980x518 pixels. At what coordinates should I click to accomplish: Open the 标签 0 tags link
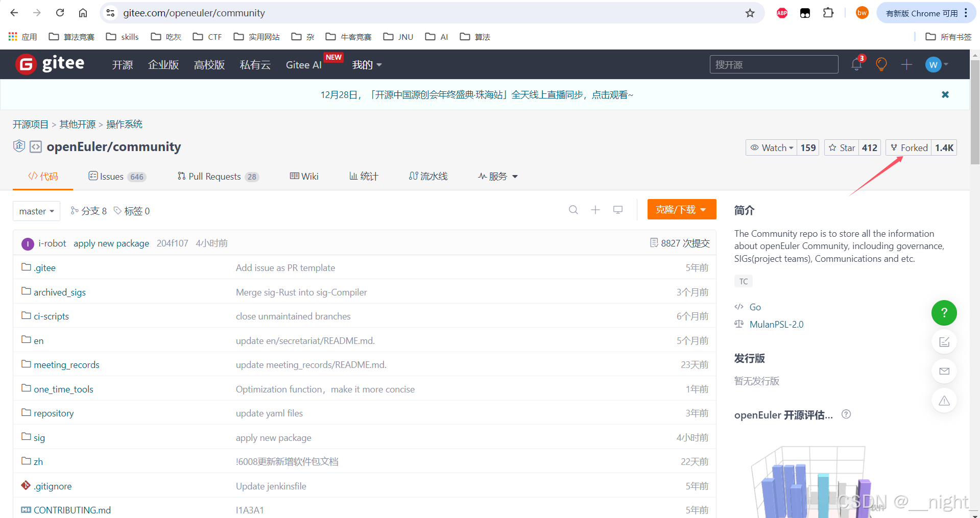click(132, 211)
